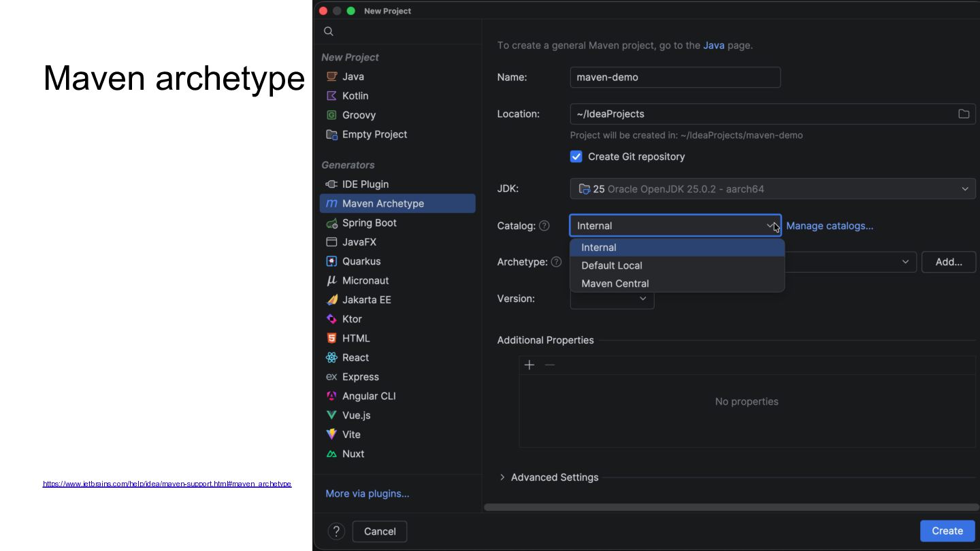Click the Jakarta EE icon

pyautogui.click(x=331, y=300)
